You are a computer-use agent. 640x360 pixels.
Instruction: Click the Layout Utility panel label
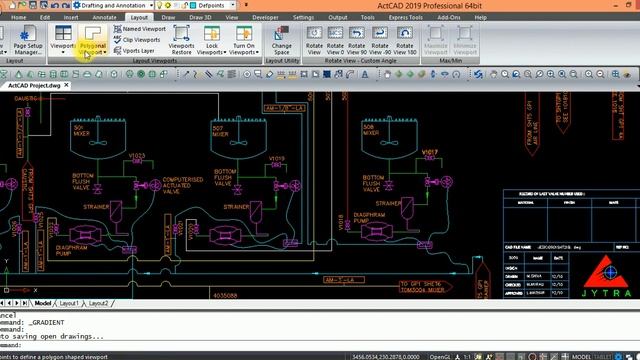point(282,61)
